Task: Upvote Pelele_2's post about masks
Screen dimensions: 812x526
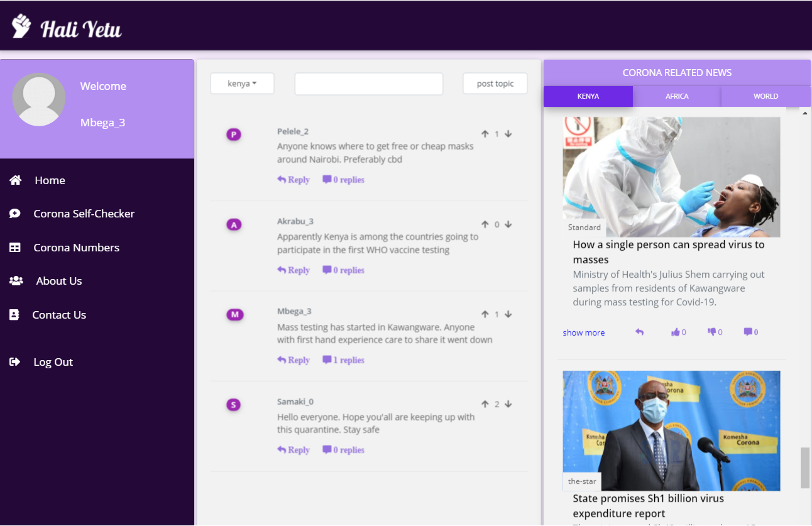Action: (485, 134)
